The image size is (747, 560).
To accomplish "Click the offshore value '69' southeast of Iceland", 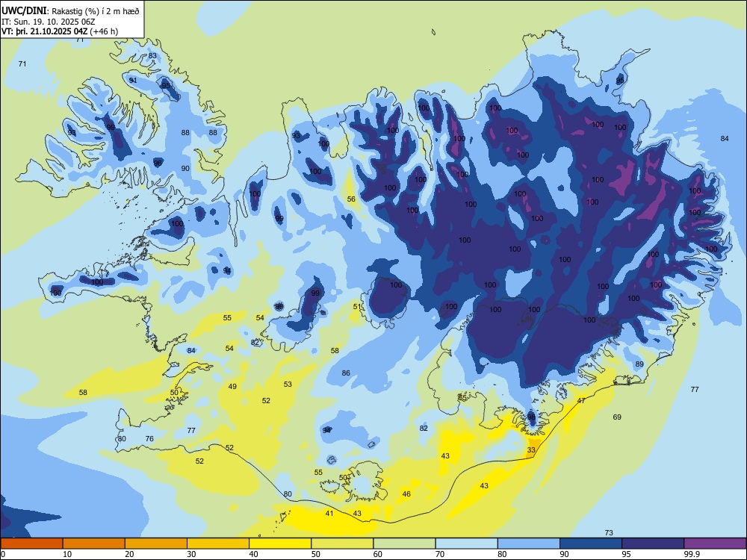I will [x=617, y=417].
